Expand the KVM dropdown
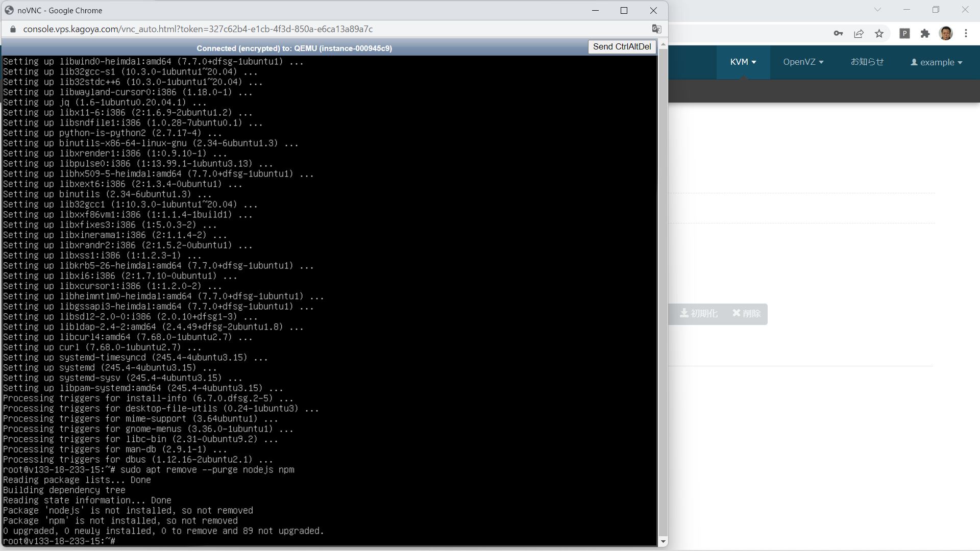The height and width of the screenshot is (551, 980). (x=743, y=62)
